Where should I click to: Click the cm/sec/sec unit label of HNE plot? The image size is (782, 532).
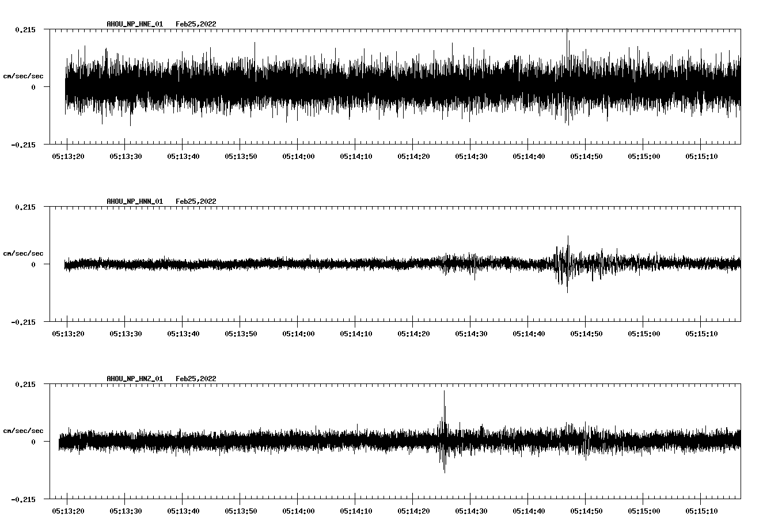click(23, 76)
